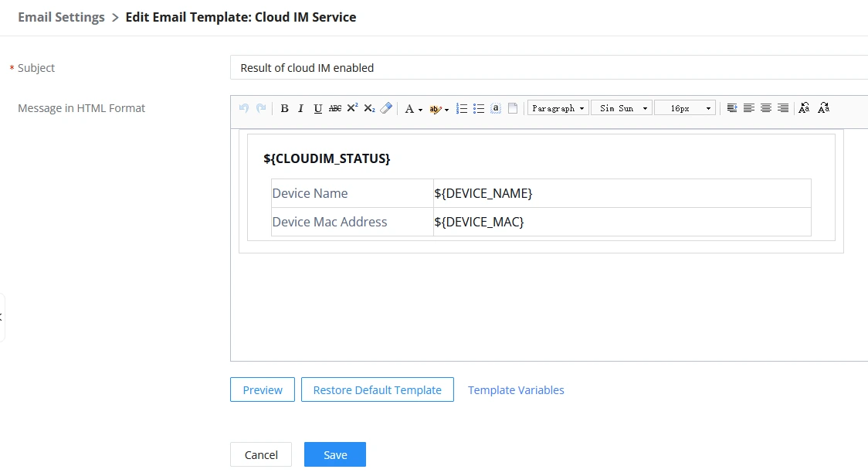Apply subscript formatting

(x=369, y=109)
